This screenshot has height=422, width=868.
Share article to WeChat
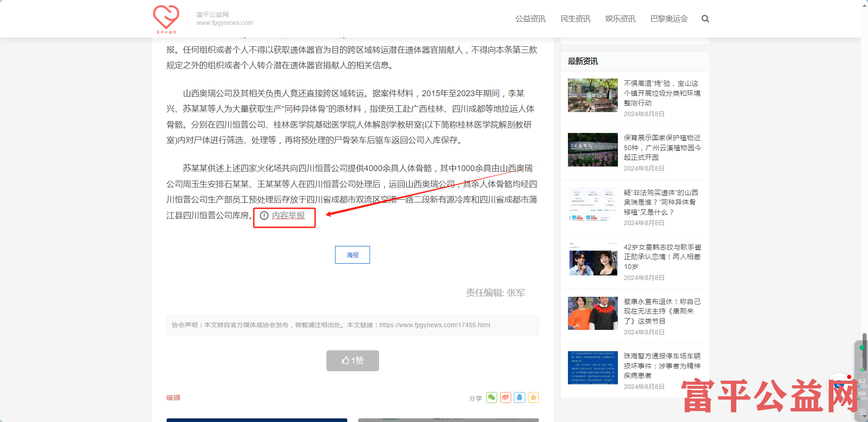coord(492,397)
